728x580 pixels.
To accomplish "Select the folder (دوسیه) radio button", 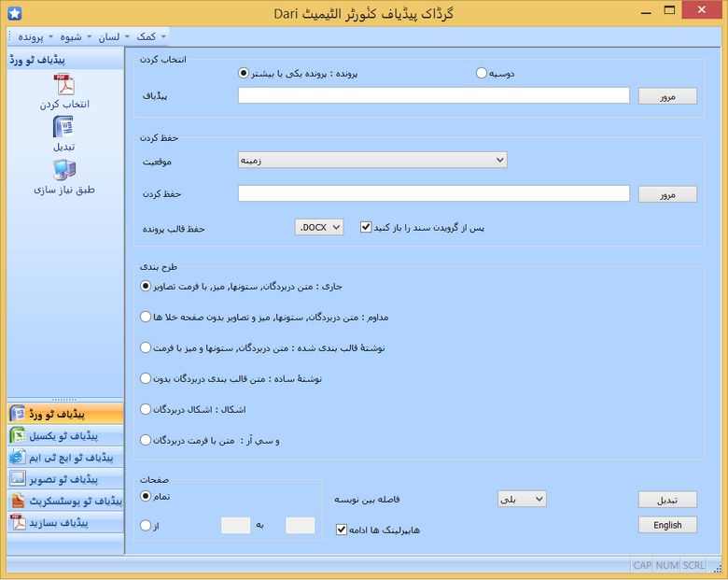I will (482, 73).
